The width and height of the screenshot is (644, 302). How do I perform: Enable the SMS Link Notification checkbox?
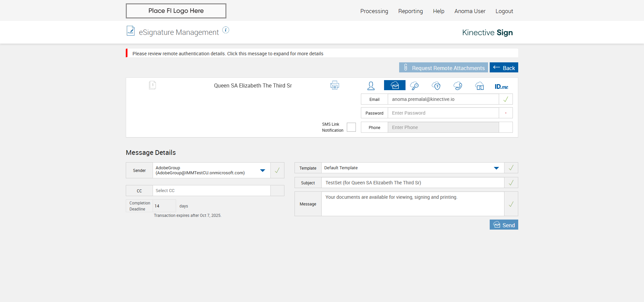click(351, 127)
